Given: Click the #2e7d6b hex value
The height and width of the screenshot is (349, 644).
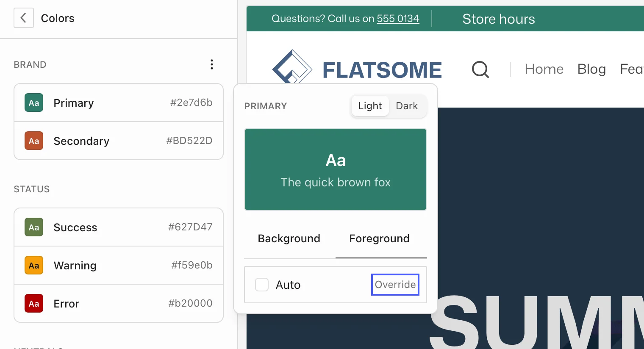Looking at the screenshot, I should point(192,102).
